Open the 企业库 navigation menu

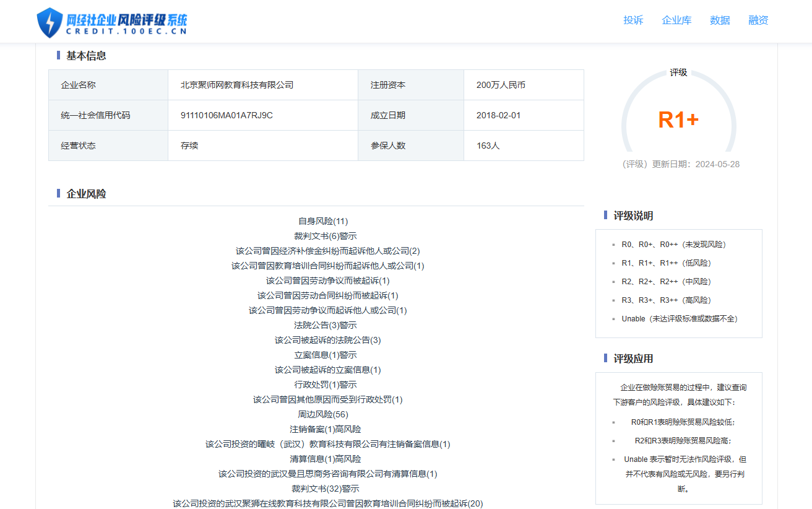pyautogui.click(x=676, y=20)
